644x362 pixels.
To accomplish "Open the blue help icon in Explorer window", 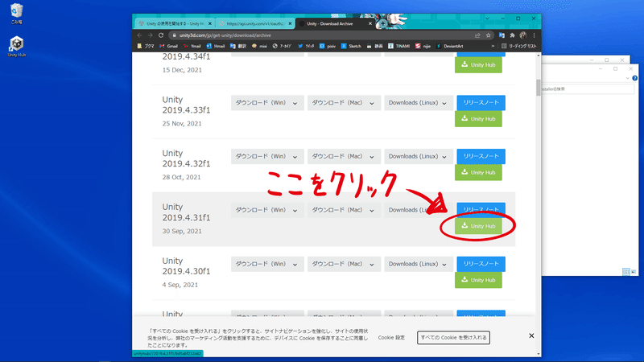I will 634,78.
